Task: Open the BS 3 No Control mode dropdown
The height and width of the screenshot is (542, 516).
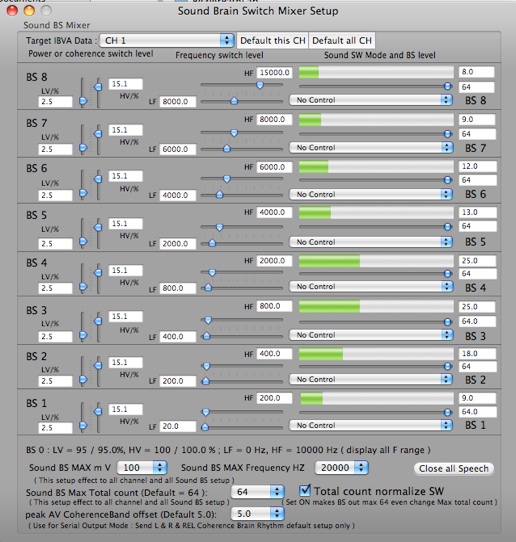Action: click(371, 335)
